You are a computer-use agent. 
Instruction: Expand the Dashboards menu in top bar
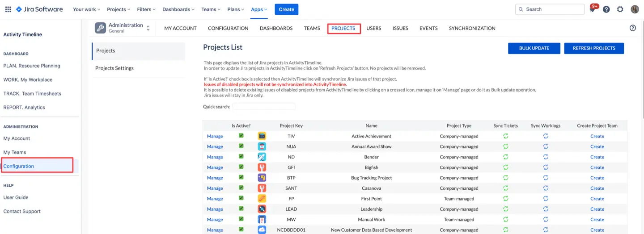(x=179, y=9)
